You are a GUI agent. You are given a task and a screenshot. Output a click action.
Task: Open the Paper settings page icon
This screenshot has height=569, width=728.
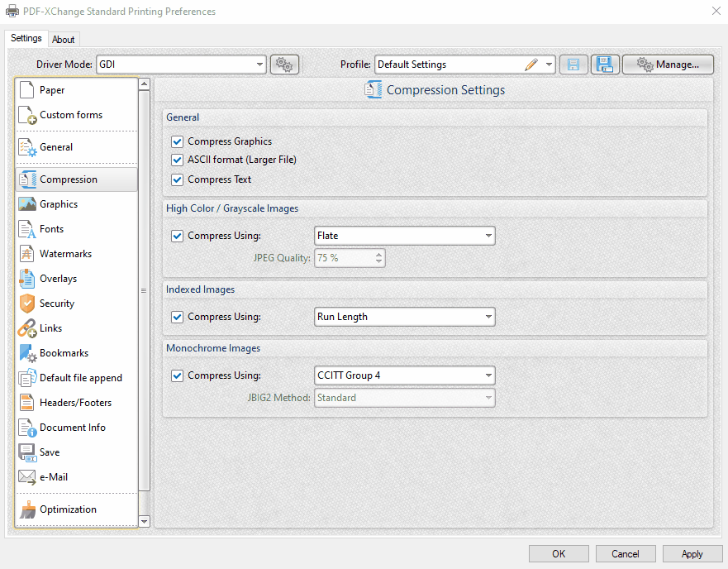coord(27,89)
